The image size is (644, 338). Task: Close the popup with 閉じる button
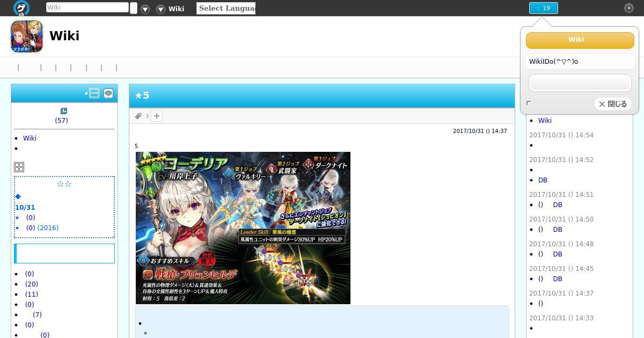click(613, 104)
